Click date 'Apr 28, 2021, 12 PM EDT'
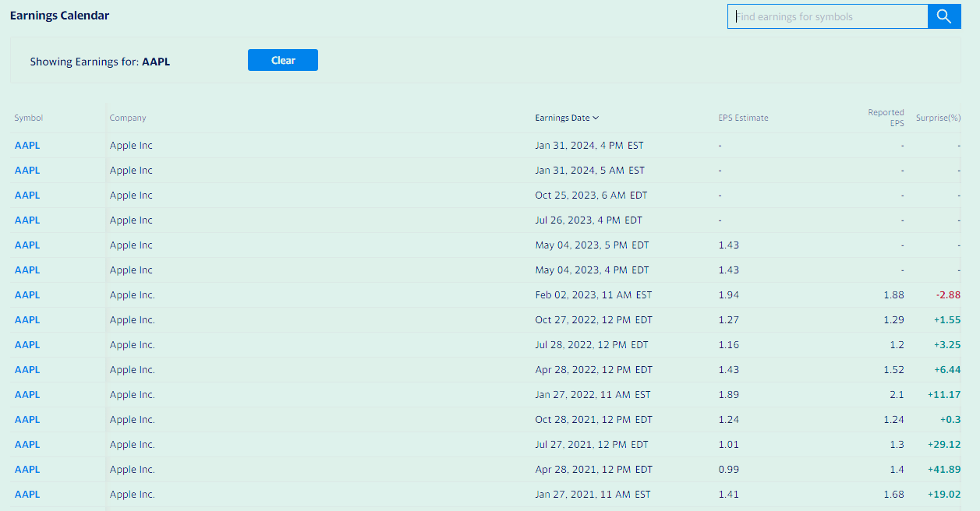This screenshot has width=980, height=511. click(593, 470)
